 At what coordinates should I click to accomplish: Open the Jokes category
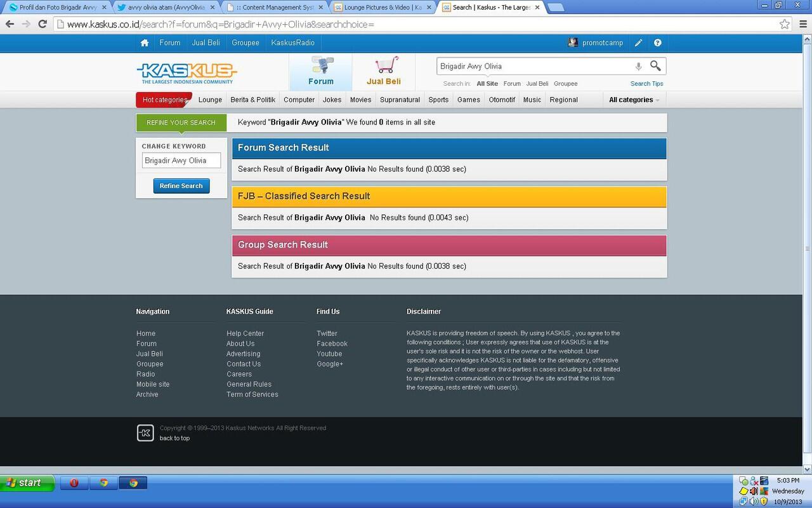pos(332,100)
